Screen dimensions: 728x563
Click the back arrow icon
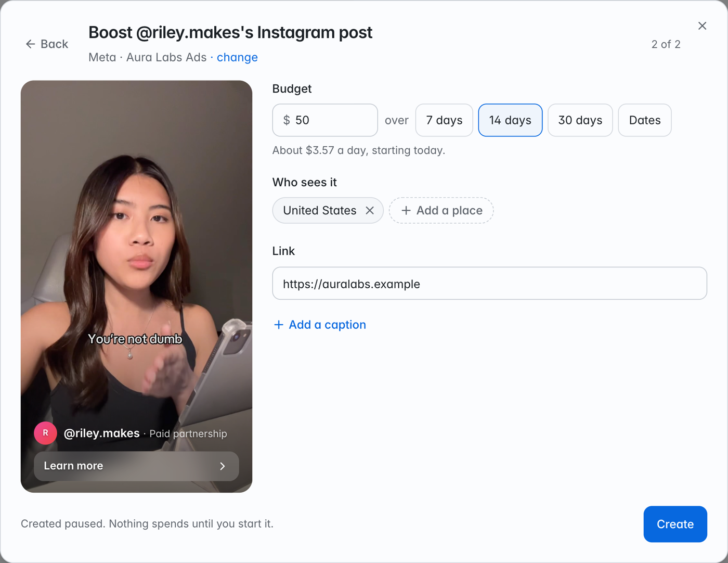[30, 44]
